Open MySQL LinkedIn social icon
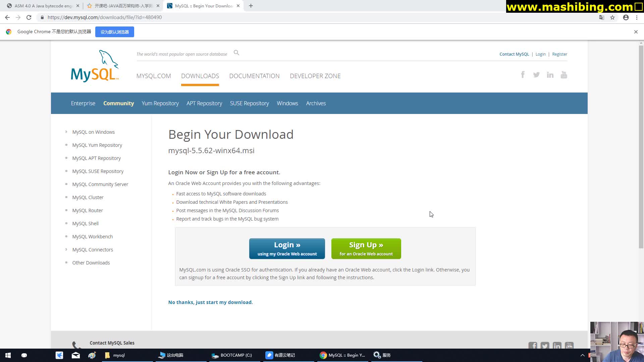 pos(550,74)
